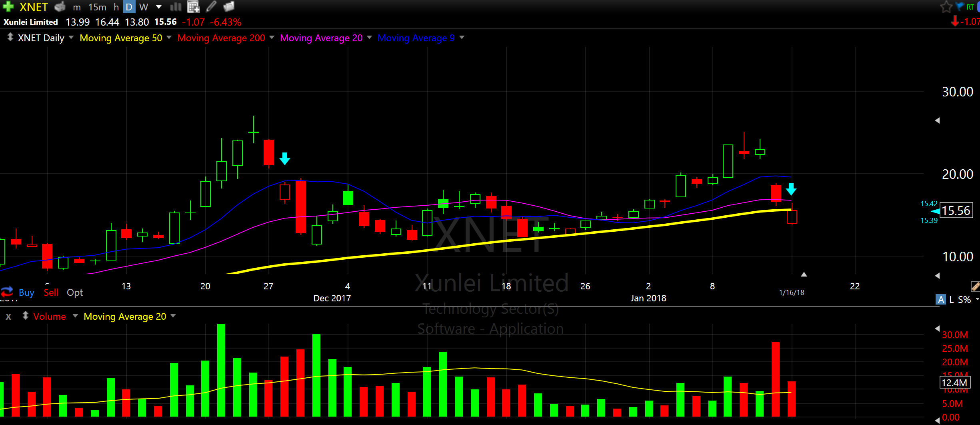Click the 1/16/18 date label on time axis

tap(792, 293)
